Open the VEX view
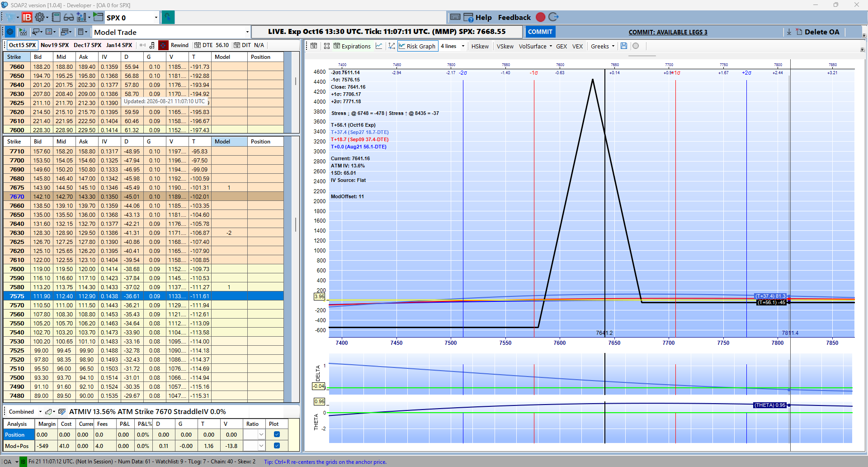Screen dimensions: 868x467 coord(577,46)
